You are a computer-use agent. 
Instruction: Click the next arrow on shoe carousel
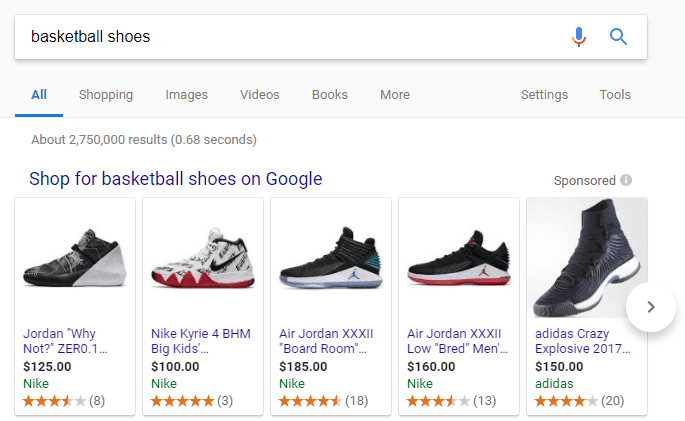[651, 307]
